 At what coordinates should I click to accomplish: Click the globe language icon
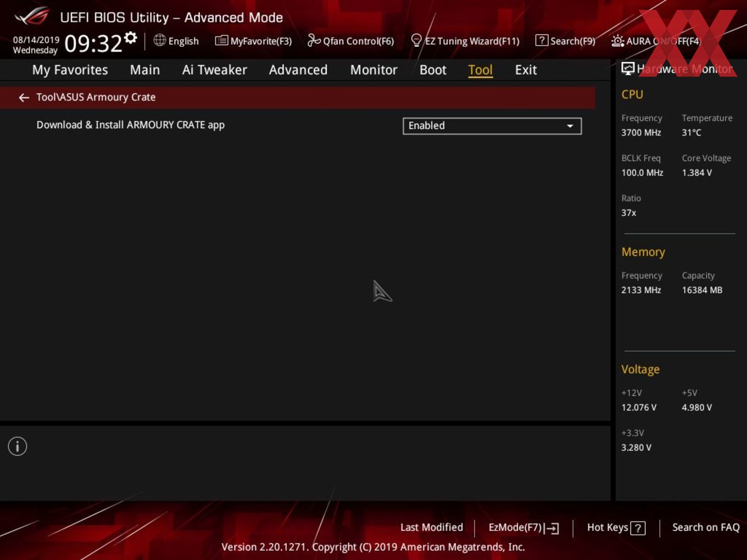tap(159, 40)
